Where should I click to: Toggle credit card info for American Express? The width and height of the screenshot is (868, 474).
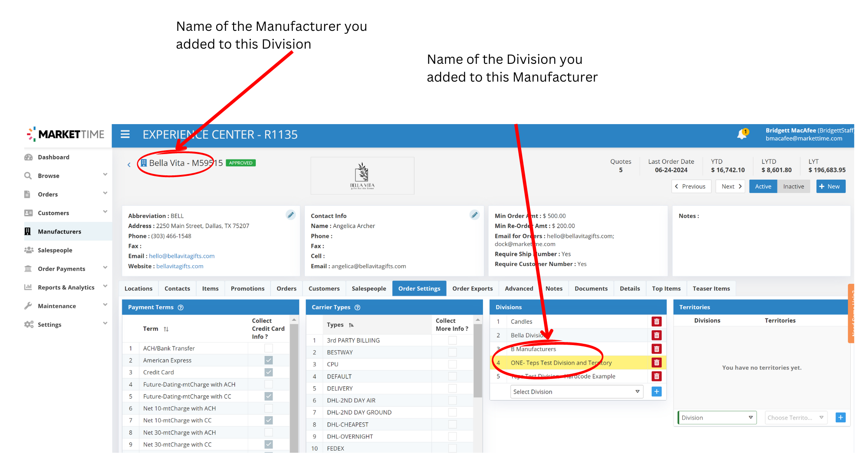pyautogui.click(x=269, y=360)
